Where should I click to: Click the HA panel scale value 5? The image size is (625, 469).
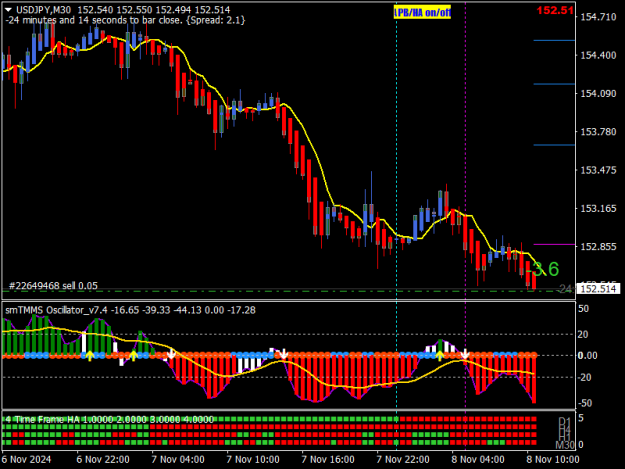581,418
